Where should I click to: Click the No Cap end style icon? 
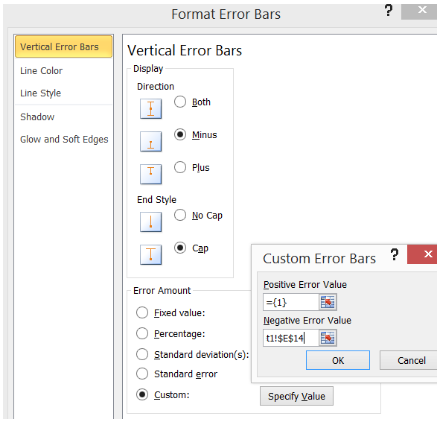pos(151,222)
